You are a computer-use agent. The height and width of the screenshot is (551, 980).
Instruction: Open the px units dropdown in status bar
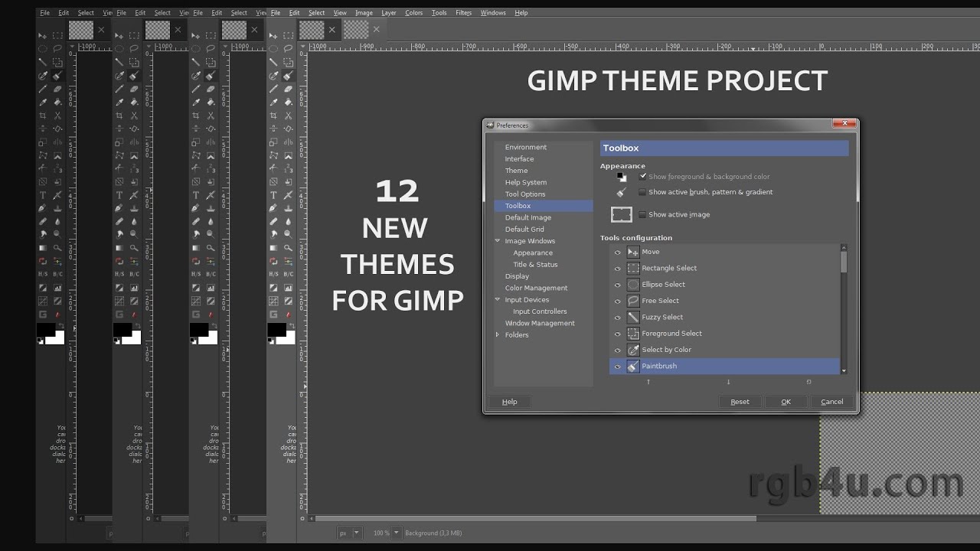click(348, 533)
